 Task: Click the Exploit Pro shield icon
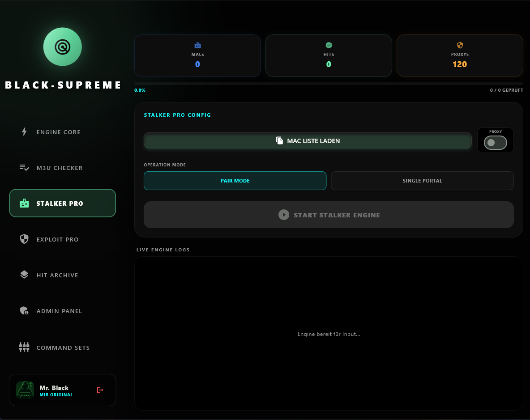24,239
